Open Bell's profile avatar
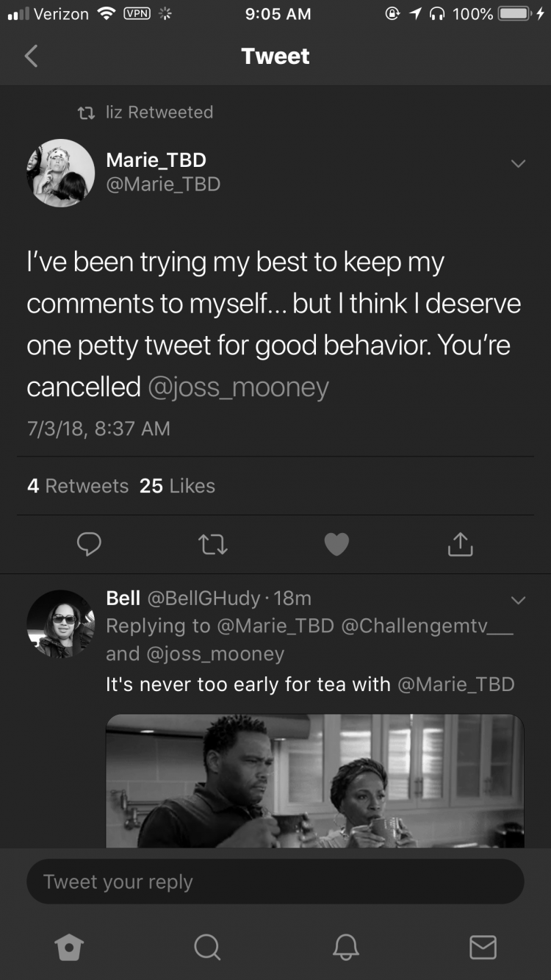Viewport: 551px width, 980px height. 61,623
